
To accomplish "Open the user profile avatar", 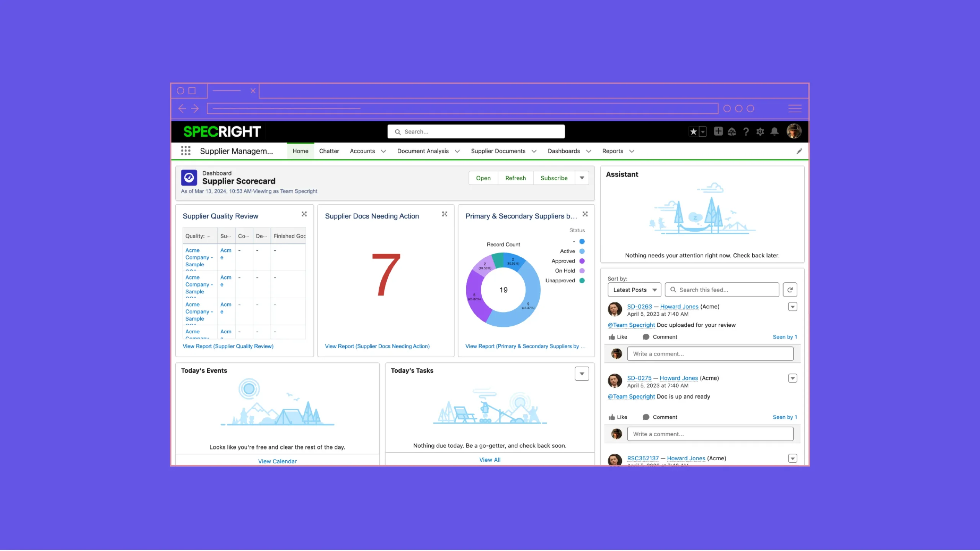I will [x=794, y=131].
